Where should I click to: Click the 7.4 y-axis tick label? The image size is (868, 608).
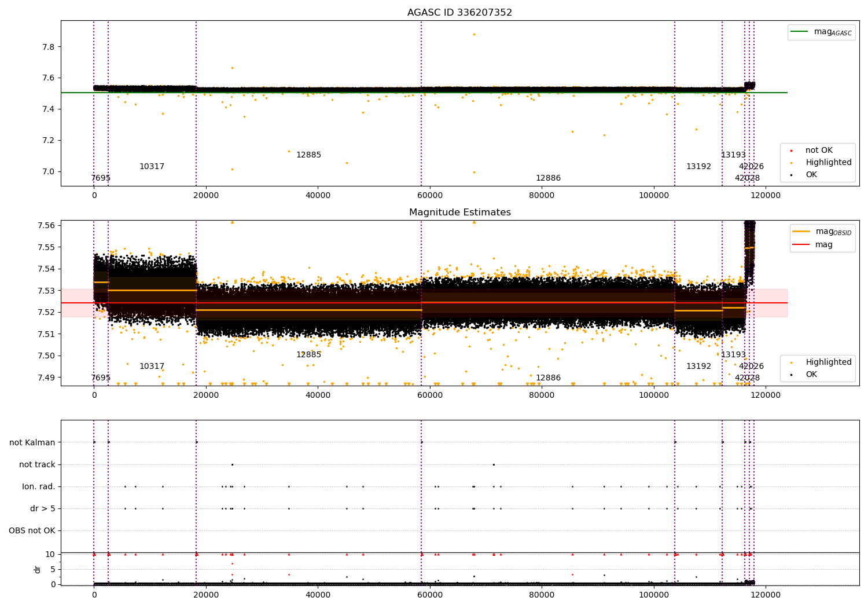(49, 109)
